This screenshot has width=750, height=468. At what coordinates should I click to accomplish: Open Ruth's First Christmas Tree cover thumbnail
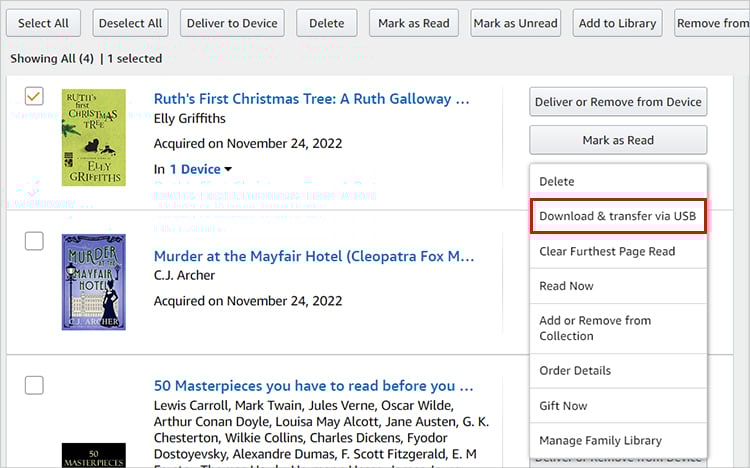[93, 137]
